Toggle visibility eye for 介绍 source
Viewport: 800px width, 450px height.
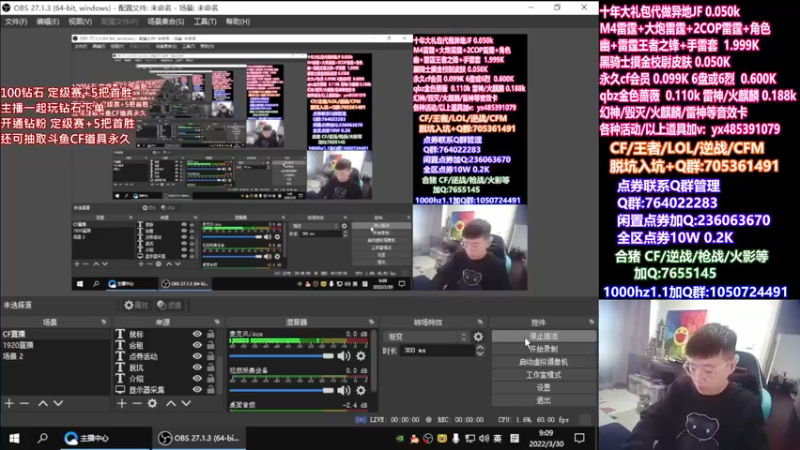[x=197, y=379]
